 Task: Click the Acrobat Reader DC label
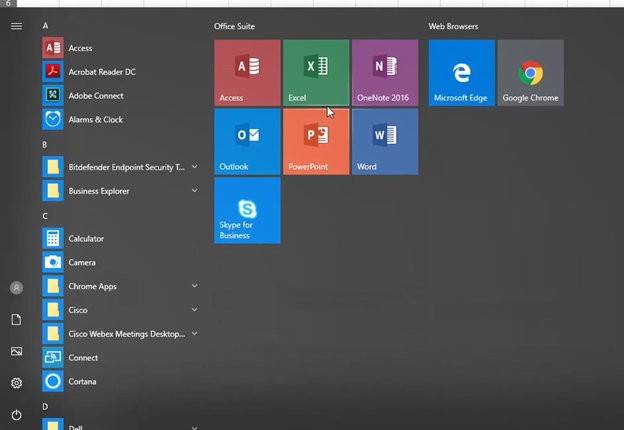[102, 72]
